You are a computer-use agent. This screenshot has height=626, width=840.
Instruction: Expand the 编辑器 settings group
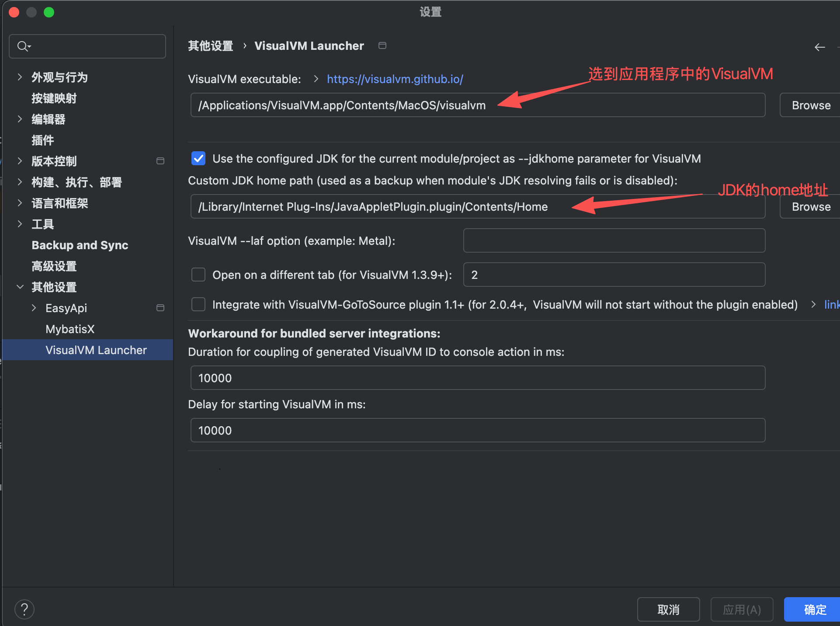tap(20, 119)
